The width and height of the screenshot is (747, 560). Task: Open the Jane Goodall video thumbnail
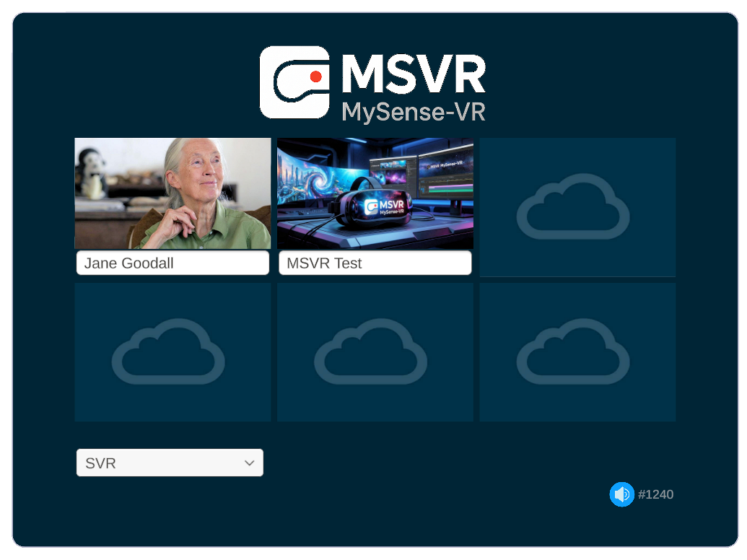point(172,193)
